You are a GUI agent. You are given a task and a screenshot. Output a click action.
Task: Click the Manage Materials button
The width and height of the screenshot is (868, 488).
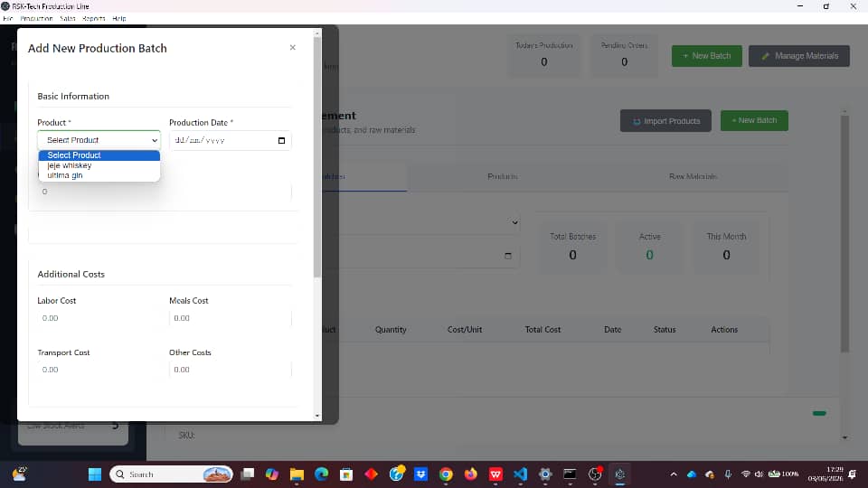pos(798,56)
